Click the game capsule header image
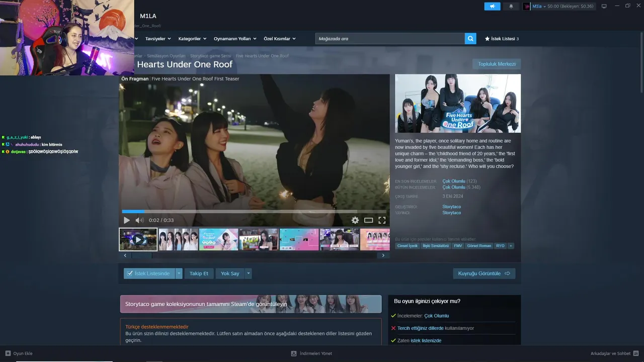The width and height of the screenshot is (644, 362). coord(458,103)
